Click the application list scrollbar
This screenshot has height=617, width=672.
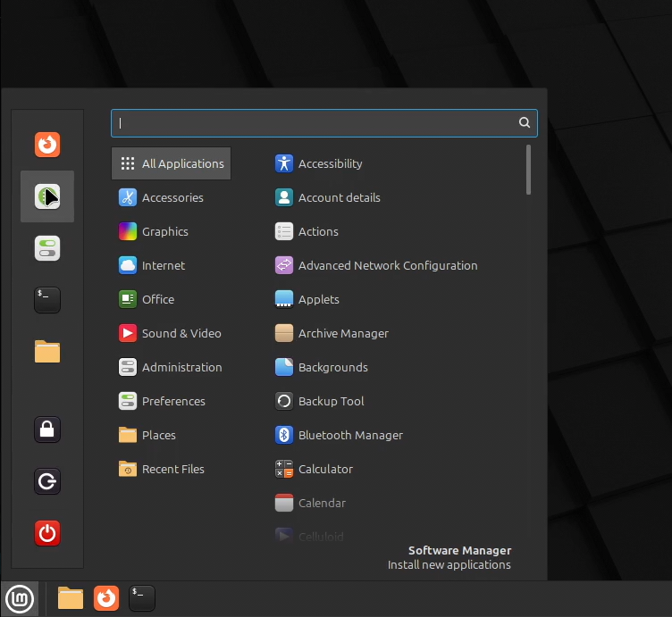click(528, 170)
